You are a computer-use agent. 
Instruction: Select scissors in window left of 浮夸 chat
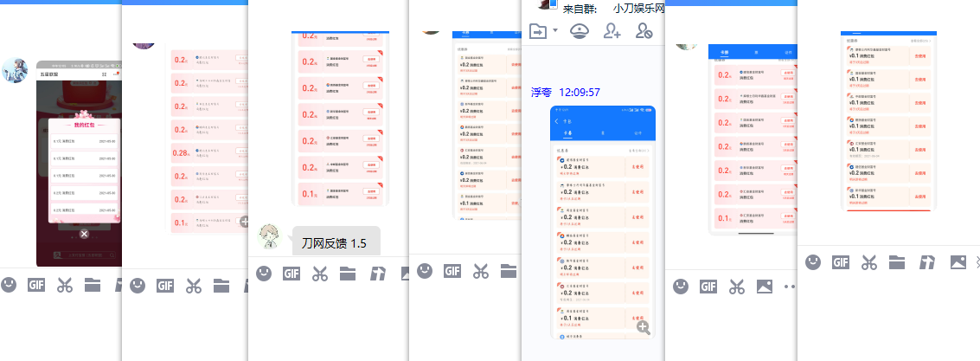coord(480,270)
